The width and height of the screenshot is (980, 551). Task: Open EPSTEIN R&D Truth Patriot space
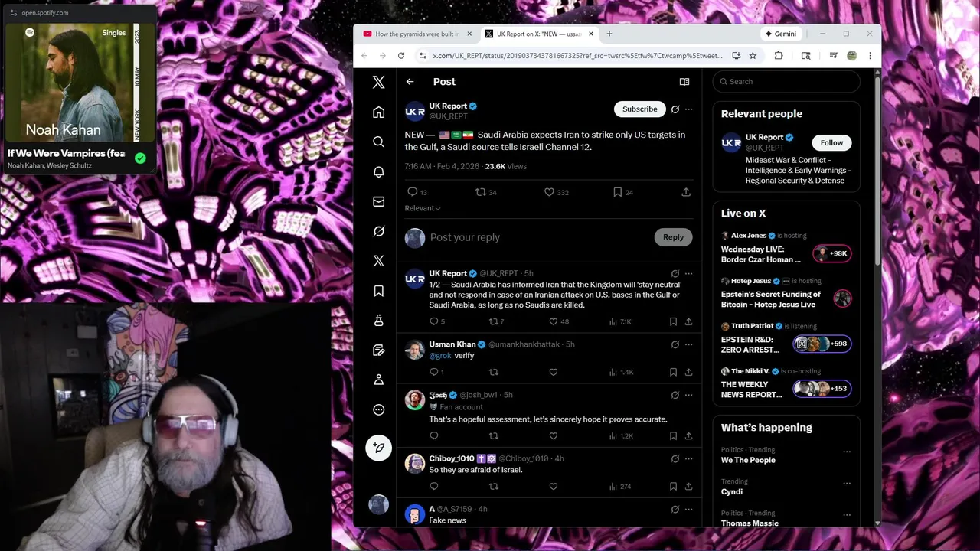(x=786, y=340)
